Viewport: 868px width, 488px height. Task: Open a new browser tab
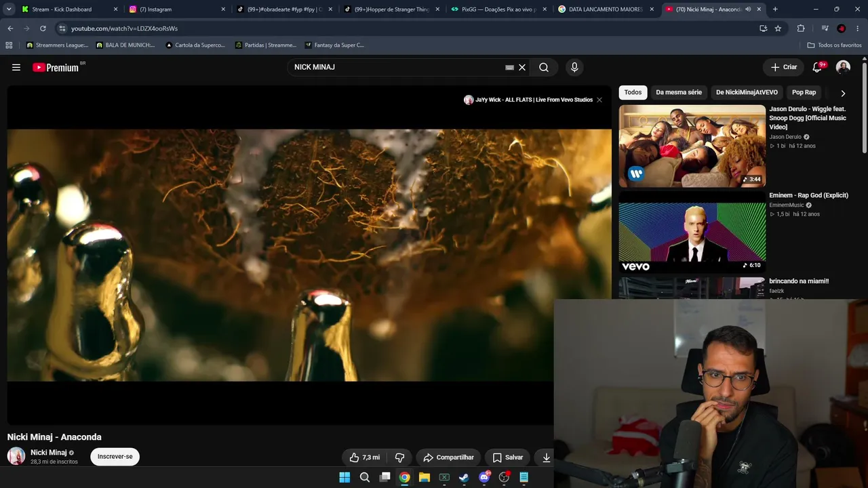tap(775, 9)
